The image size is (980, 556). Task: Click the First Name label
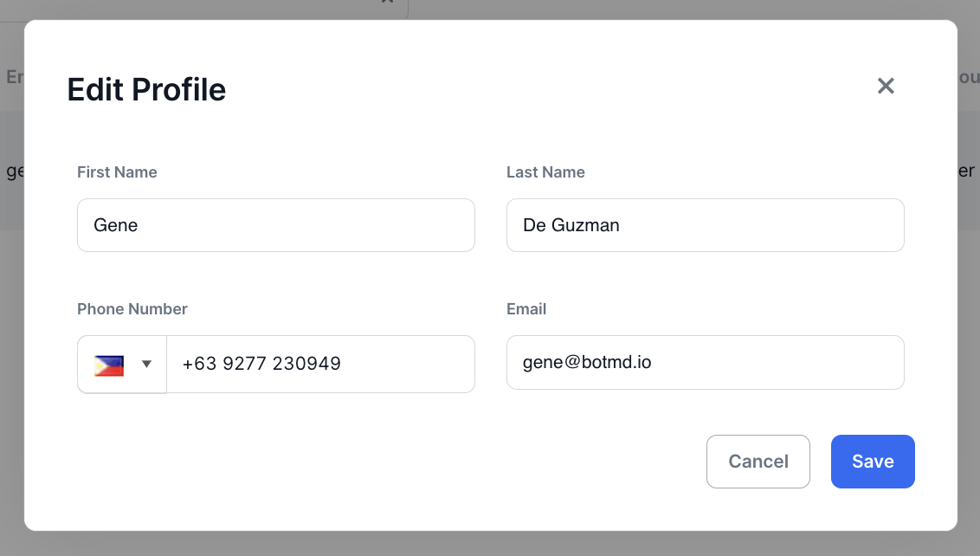(x=117, y=172)
